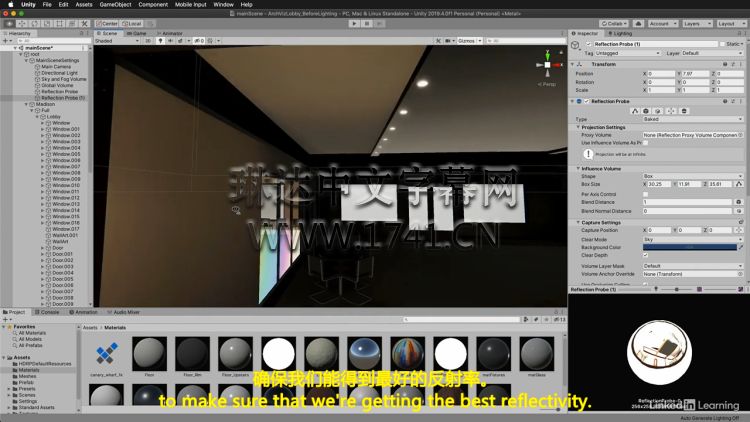
Task: Click the blend volume edit icon
Action: pyautogui.click(x=646, y=111)
